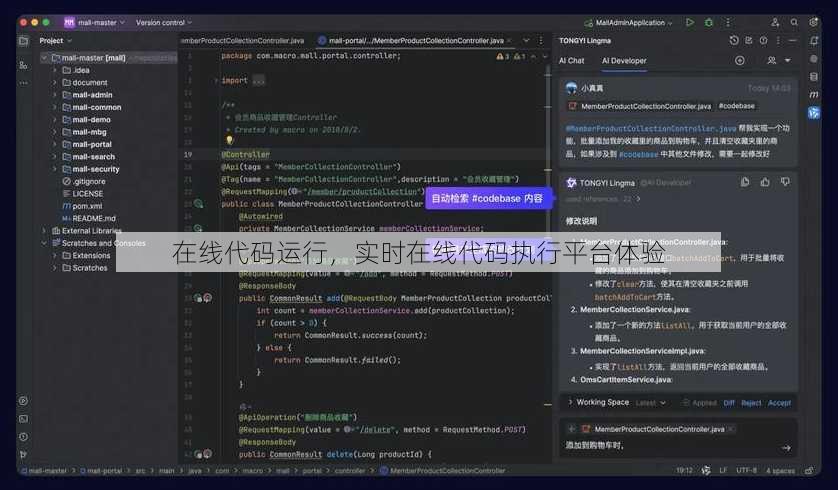Image resolution: width=838 pixels, height=490 pixels.
Task: Expand the mall-portal folder
Action: tap(55, 144)
